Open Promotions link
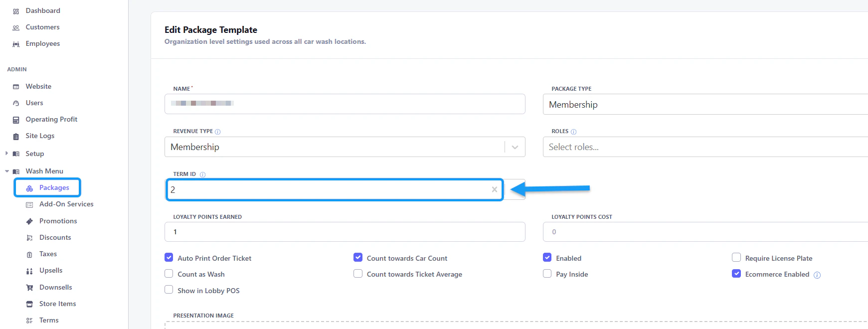This screenshot has height=329, width=868. [58, 221]
